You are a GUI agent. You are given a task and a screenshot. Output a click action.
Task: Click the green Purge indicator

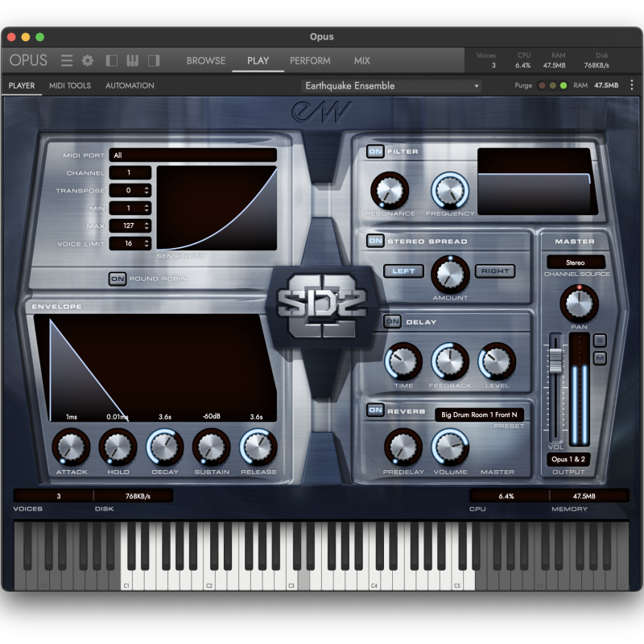563,85
